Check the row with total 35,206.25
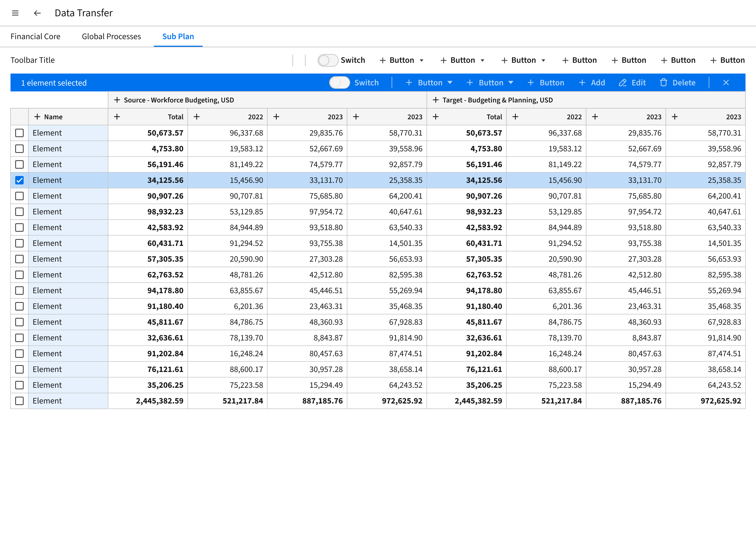756x538 pixels. (19, 385)
